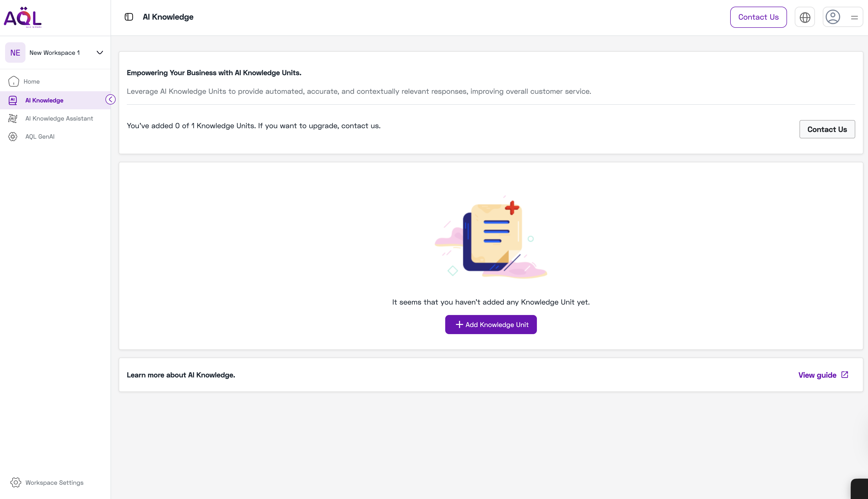Collapse the sidebar with circular chevron
This screenshot has height=499, width=868.
click(x=111, y=99)
